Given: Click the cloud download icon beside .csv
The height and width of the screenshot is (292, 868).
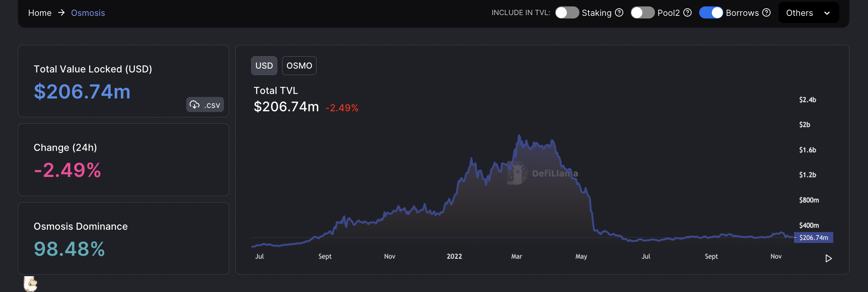Looking at the screenshot, I should pyautogui.click(x=195, y=105).
